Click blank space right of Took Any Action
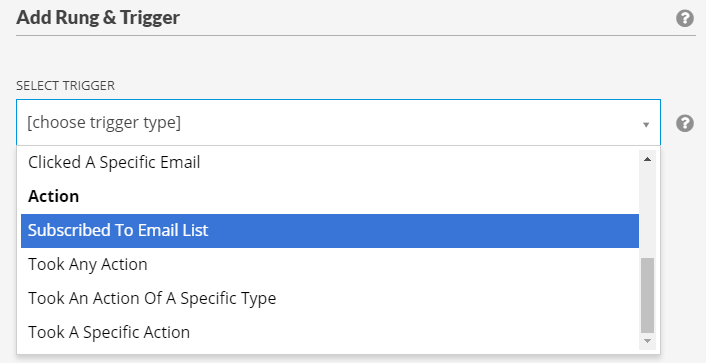The width and height of the screenshot is (706, 363). [392, 264]
